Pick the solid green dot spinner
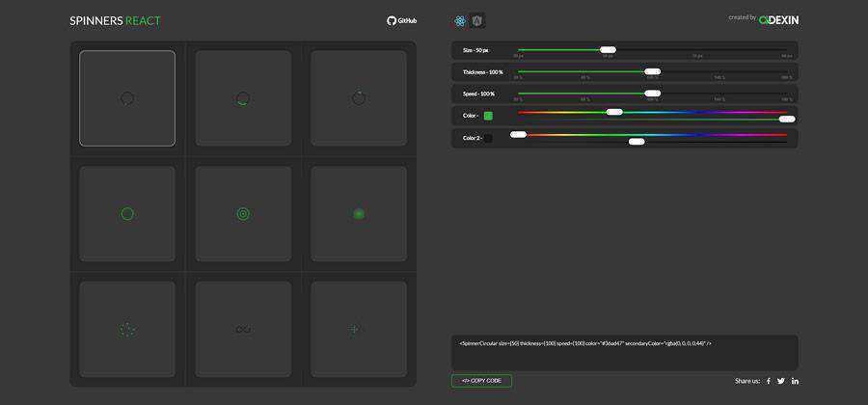The height and width of the screenshot is (405, 868). [x=359, y=214]
